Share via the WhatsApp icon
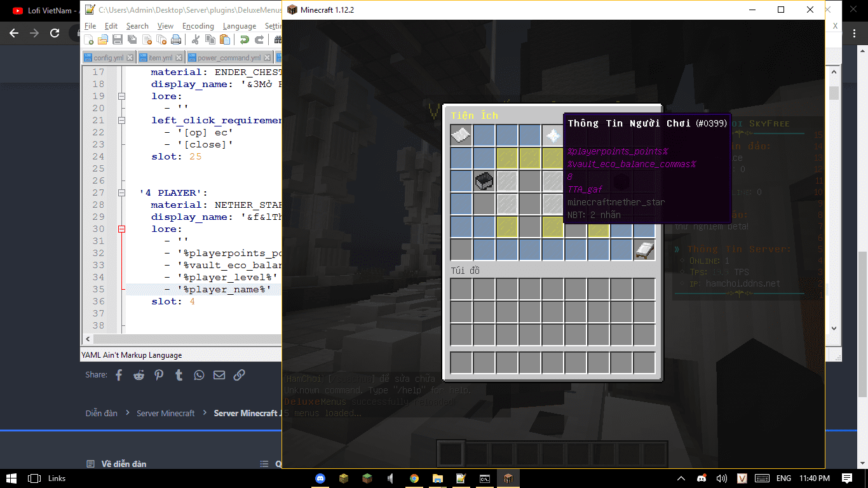The height and width of the screenshot is (488, 868). click(200, 375)
